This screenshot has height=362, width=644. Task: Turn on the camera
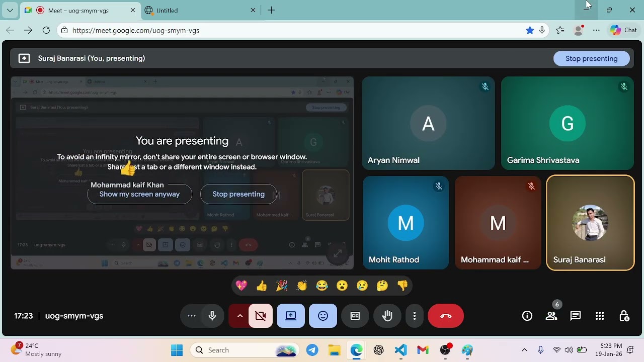tap(261, 316)
